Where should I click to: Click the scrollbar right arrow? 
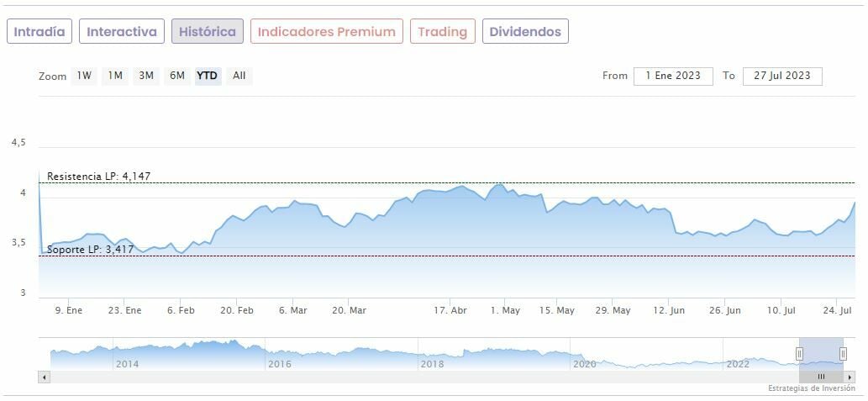pyautogui.click(x=850, y=377)
